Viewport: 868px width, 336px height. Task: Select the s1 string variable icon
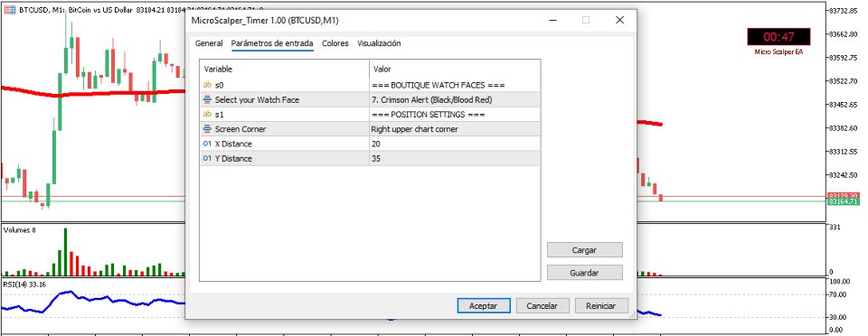[208, 114]
